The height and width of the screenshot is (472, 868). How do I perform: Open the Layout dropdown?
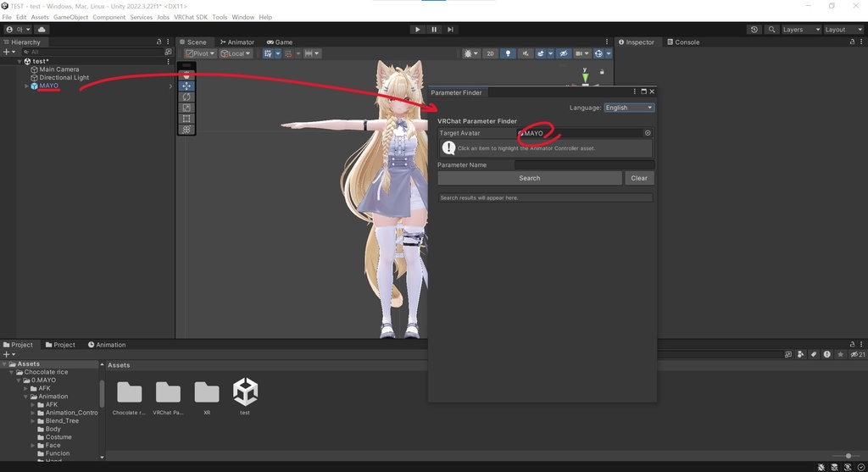coord(843,30)
